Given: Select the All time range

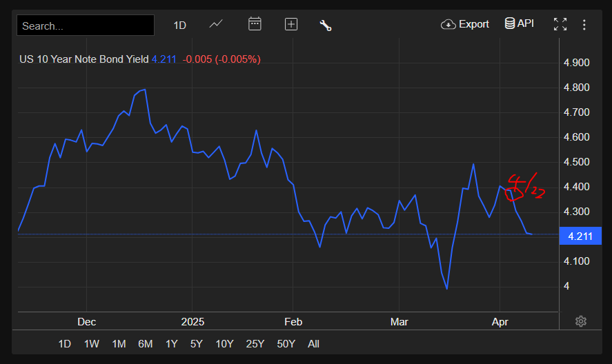Looking at the screenshot, I should pyautogui.click(x=313, y=344).
